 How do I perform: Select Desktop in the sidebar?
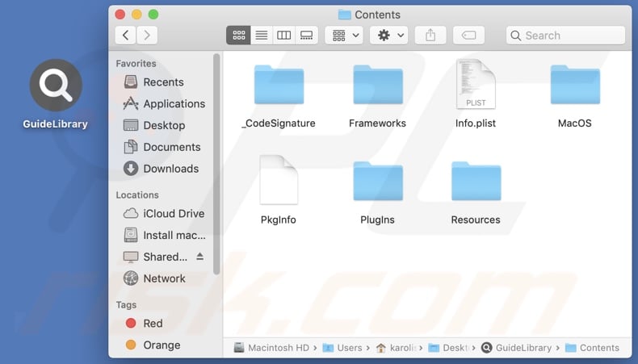[x=154, y=125]
